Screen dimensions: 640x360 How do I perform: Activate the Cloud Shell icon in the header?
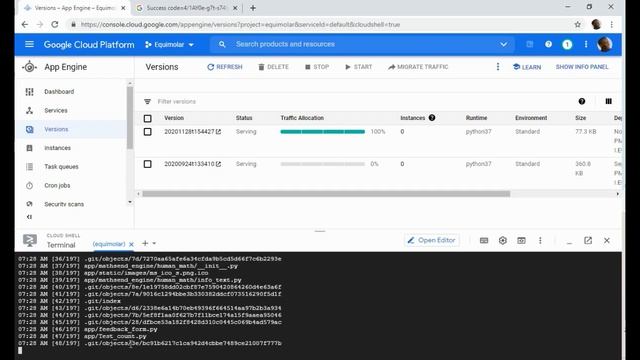coord(530,44)
